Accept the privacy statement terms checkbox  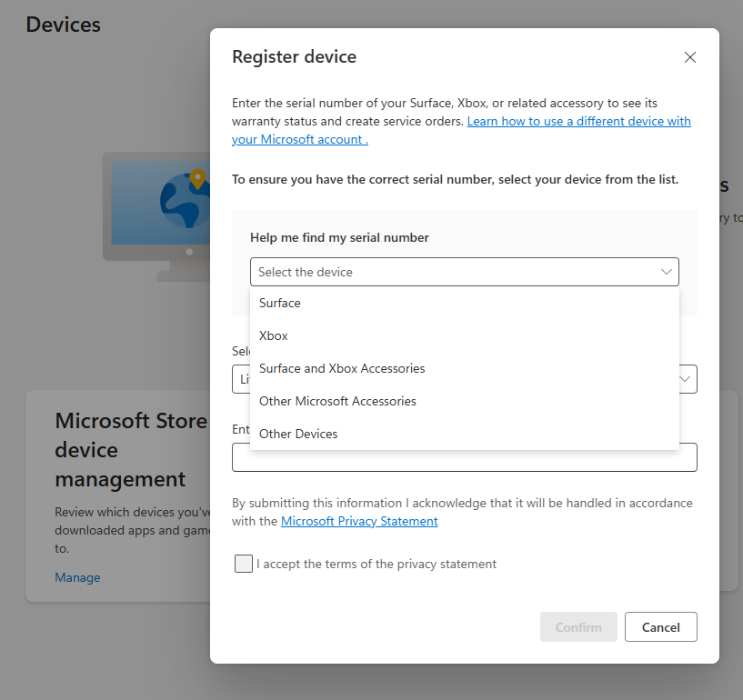pyautogui.click(x=244, y=564)
